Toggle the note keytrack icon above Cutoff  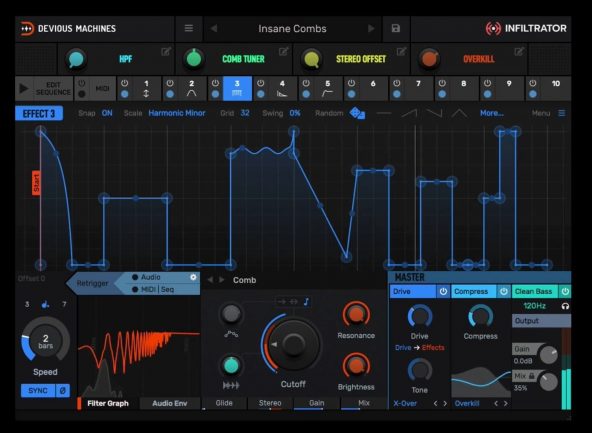tap(306, 302)
